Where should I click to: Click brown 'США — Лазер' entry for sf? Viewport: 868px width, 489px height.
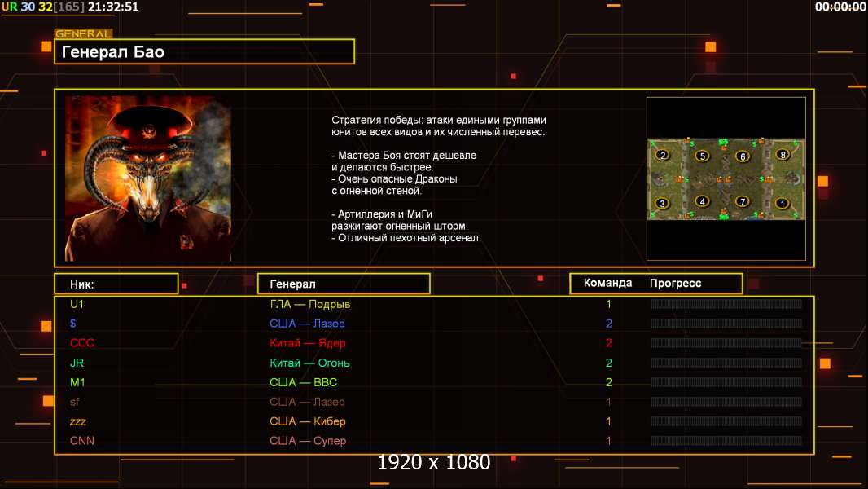tap(307, 402)
